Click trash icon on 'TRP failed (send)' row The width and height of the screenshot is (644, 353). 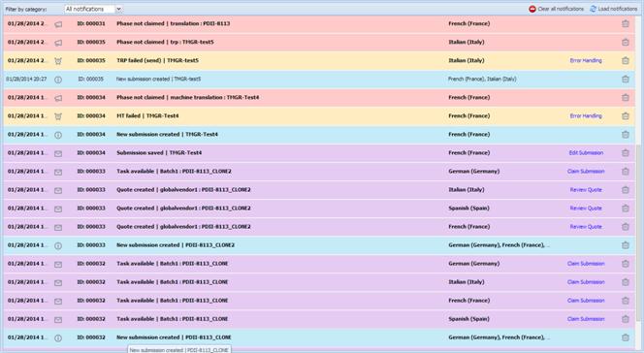[x=626, y=61]
